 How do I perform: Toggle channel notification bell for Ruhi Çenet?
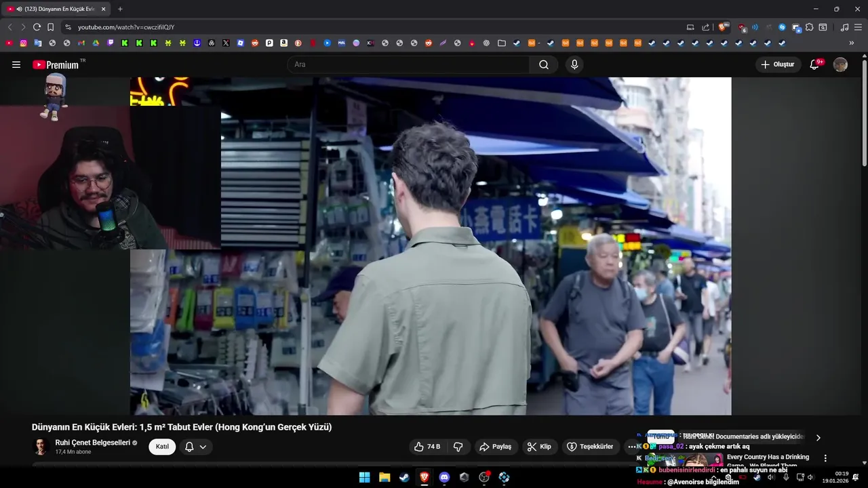[x=195, y=447]
